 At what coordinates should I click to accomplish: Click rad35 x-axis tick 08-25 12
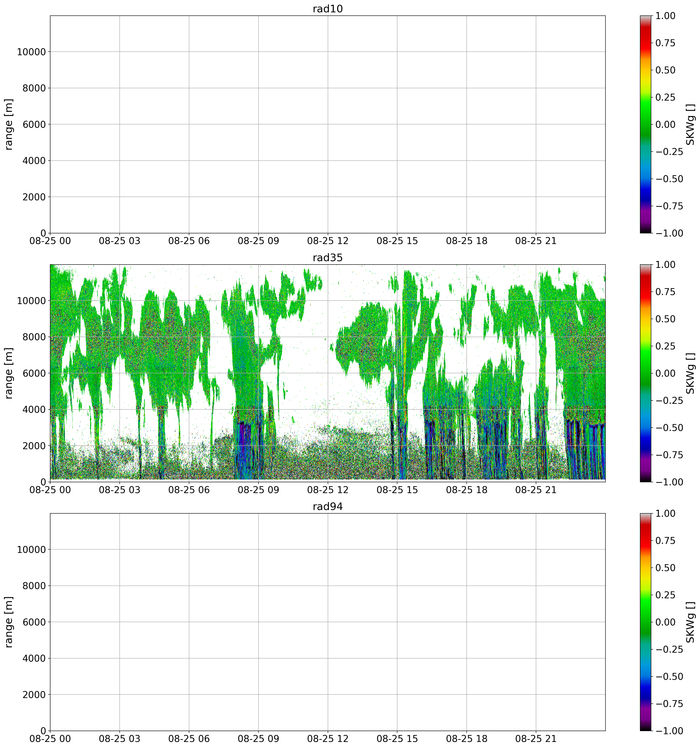click(x=328, y=490)
